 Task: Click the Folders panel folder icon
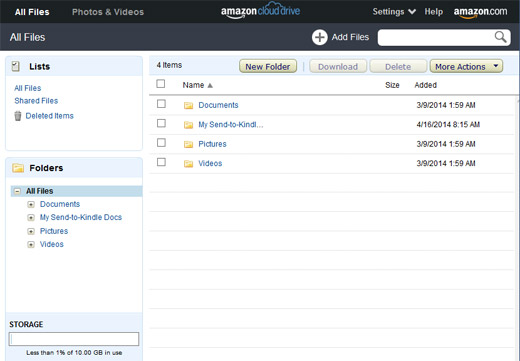(18, 168)
